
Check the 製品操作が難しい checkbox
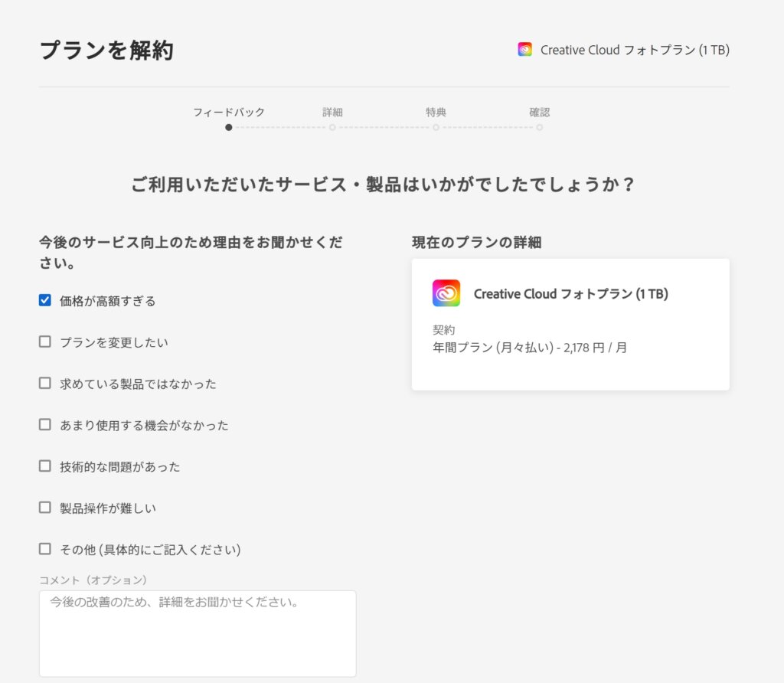[45, 508]
